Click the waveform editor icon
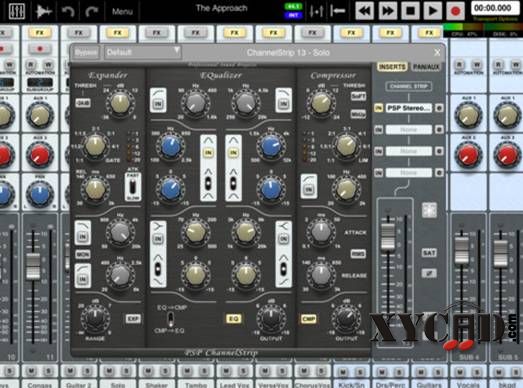Viewport: 523px width, 388px height. (43, 11)
